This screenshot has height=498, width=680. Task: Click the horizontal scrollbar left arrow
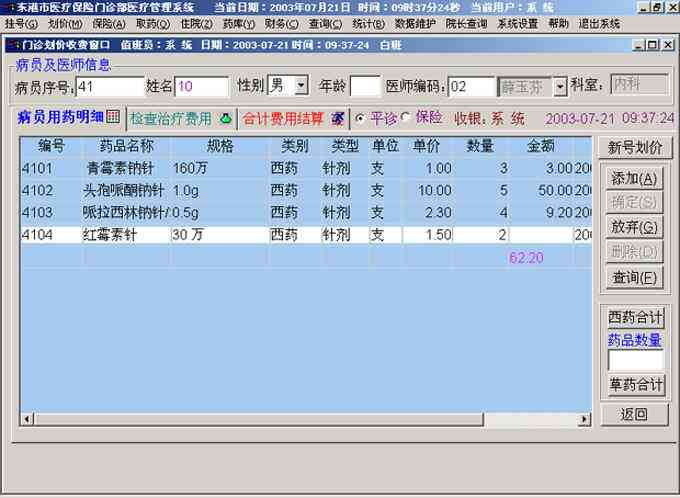pos(27,419)
